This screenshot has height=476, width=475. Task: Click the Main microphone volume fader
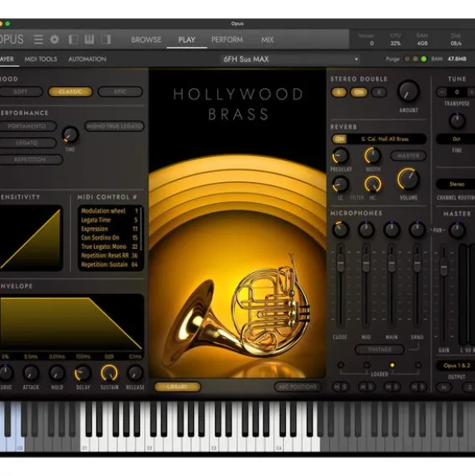click(392, 263)
